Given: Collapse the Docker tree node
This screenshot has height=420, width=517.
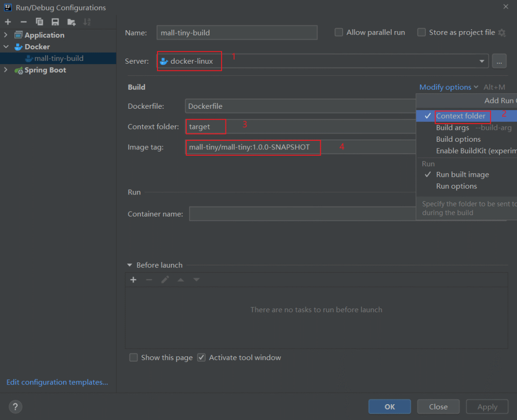Looking at the screenshot, I should 6,46.
